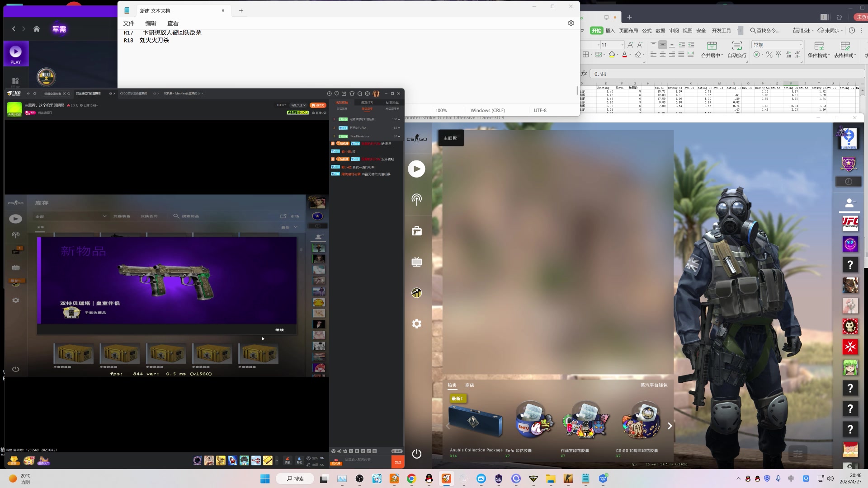The width and height of the screenshot is (868, 488).
Task: Click the Douyu viewing history clock icon
Action: [329, 94]
